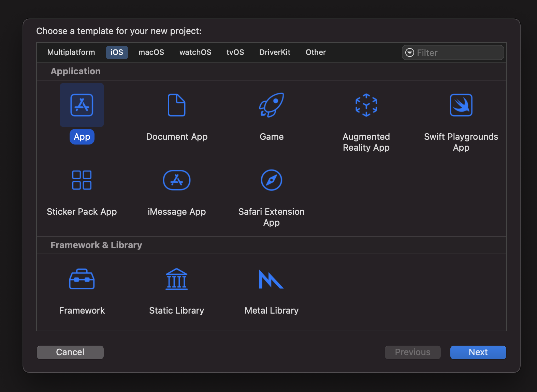Click the iMessage App label
This screenshot has width=537, height=392.
[177, 212]
